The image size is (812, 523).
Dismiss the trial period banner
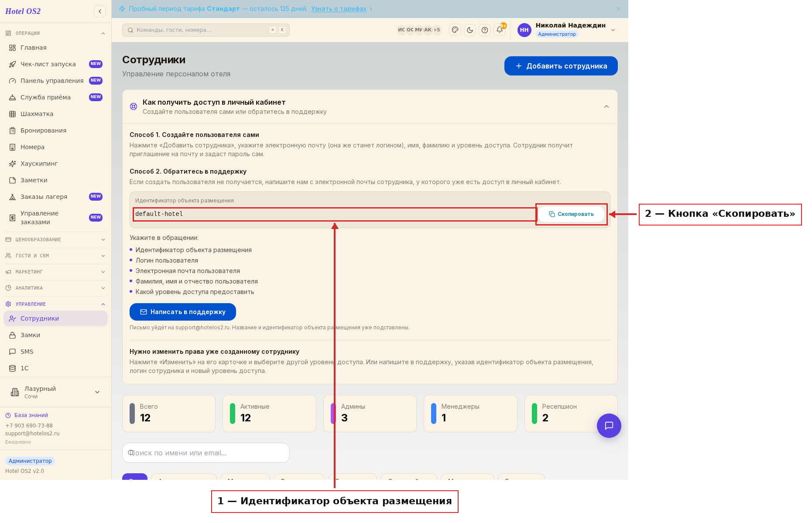pyautogui.click(x=618, y=9)
